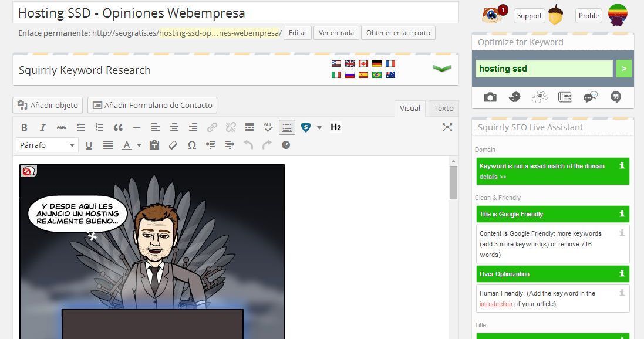Screen dimensions: 644x339
Task: Switch to the Texto editor tab
Action: [x=444, y=109]
